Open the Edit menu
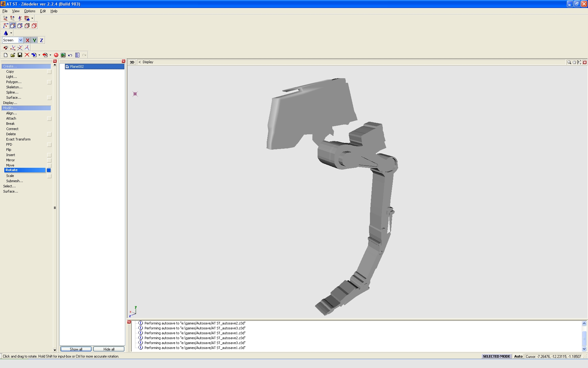This screenshot has height=368, width=588. coord(43,11)
